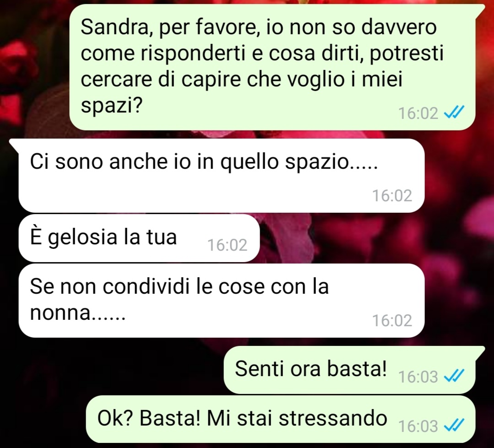Click 16:03 timestamp on "Mi stai stressando"
This screenshot has width=494, height=448.
[x=418, y=426]
